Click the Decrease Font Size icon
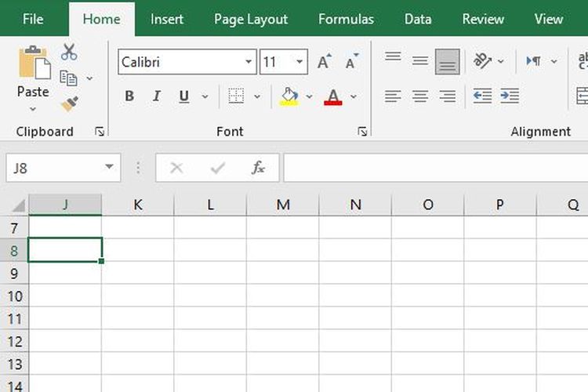 [x=351, y=62]
